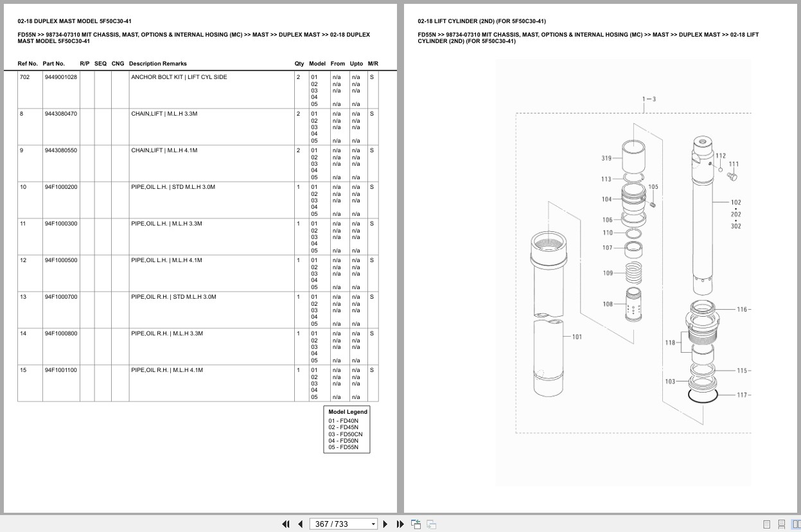Click the previous view icon

pos(416,524)
